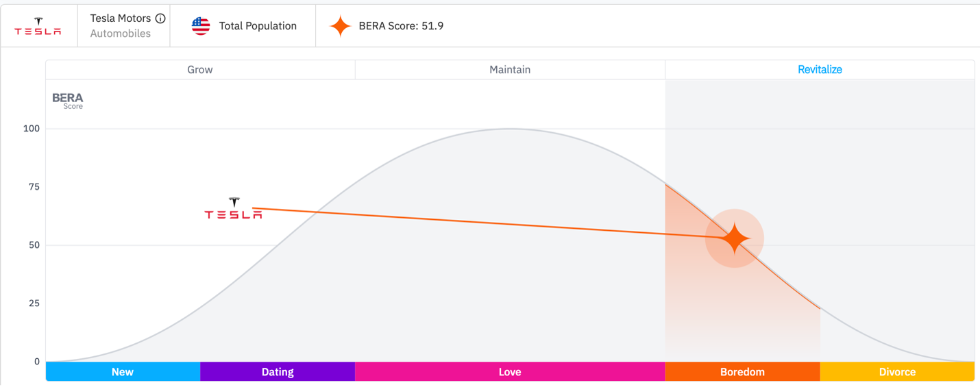Click the Tesla logo in the header

point(38,26)
